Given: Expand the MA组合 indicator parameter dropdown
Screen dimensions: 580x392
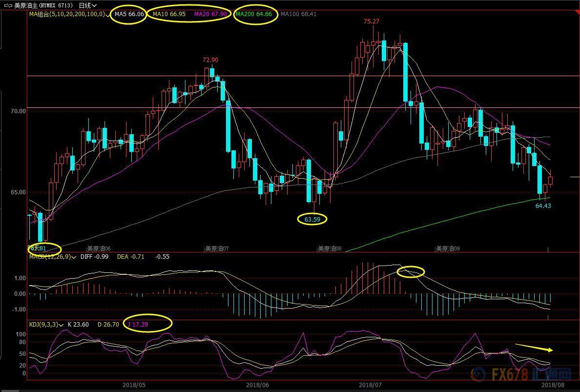Looking at the screenshot, I should click(107, 15).
